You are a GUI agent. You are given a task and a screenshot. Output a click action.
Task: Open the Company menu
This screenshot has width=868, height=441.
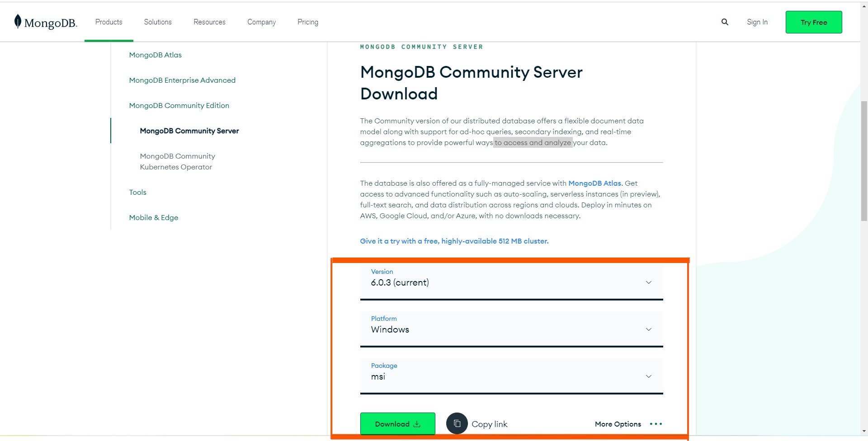tap(261, 22)
